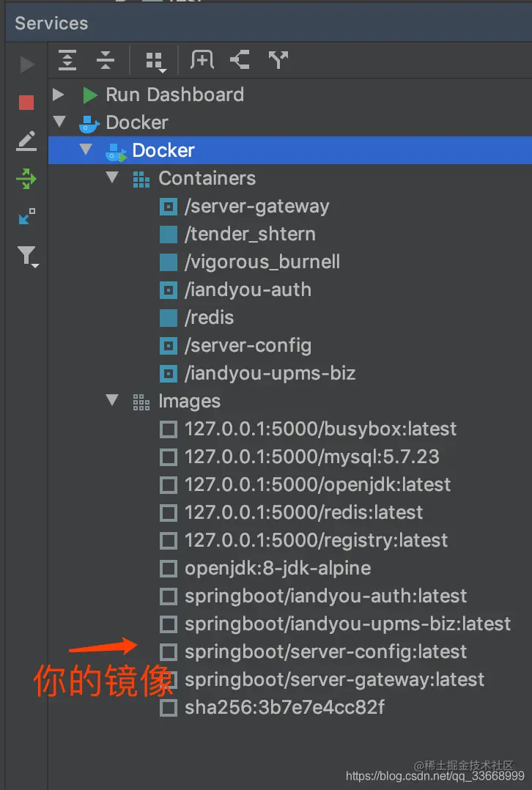This screenshot has width=532, height=790.
Task: Tick the checkbox for springboot/server-config:latest image
Action: point(169,652)
